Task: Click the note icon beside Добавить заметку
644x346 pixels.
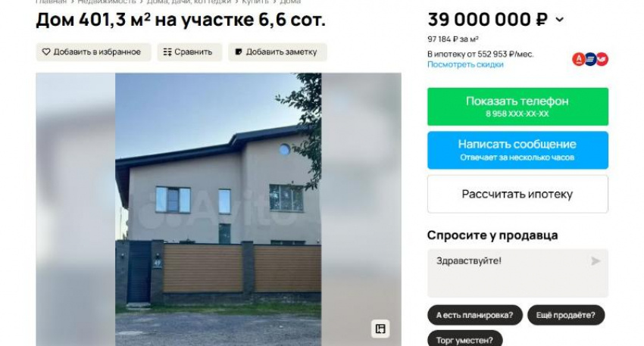Action: tap(239, 51)
